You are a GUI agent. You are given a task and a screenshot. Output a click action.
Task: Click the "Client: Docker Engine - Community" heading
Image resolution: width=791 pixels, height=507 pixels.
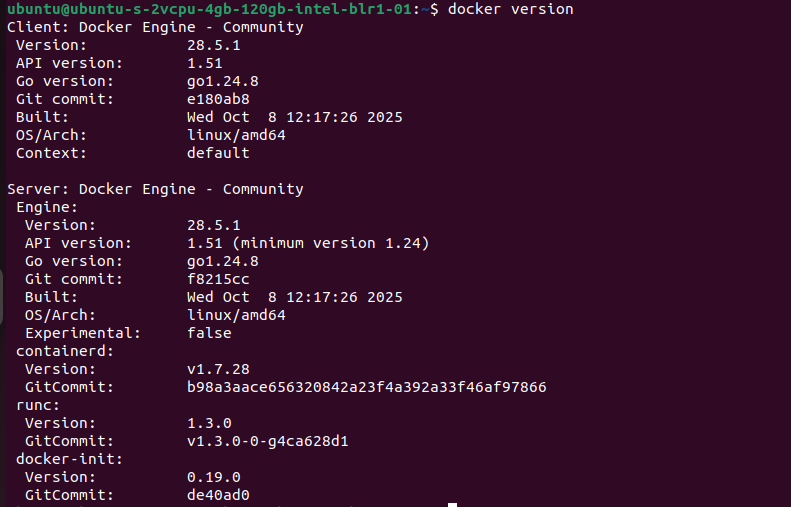coord(155,27)
